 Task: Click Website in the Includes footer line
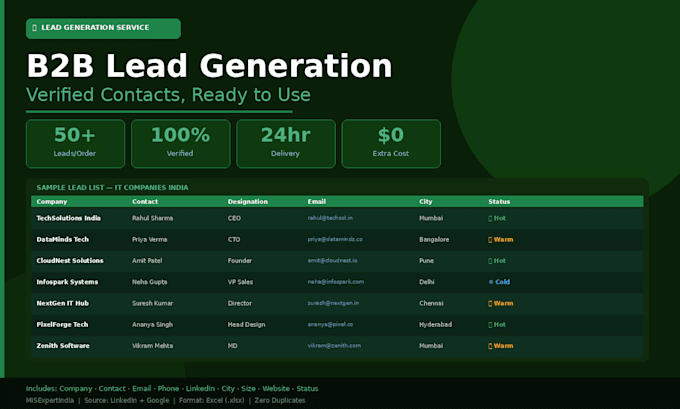[x=276, y=389]
